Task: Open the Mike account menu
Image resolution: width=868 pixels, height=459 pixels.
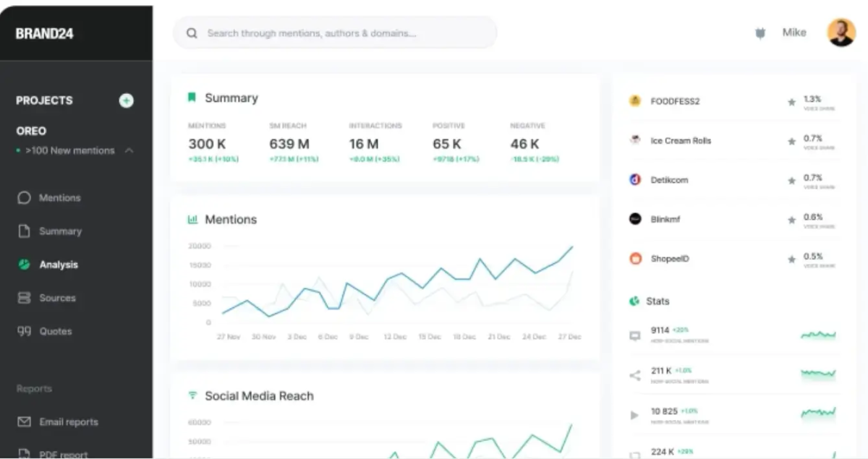Action: (x=794, y=33)
